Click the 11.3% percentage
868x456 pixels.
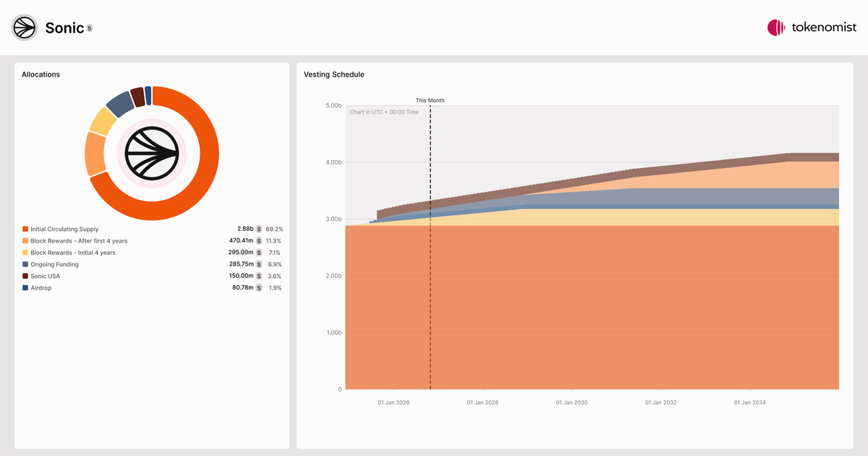pyautogui.click(x=274, y=240)
